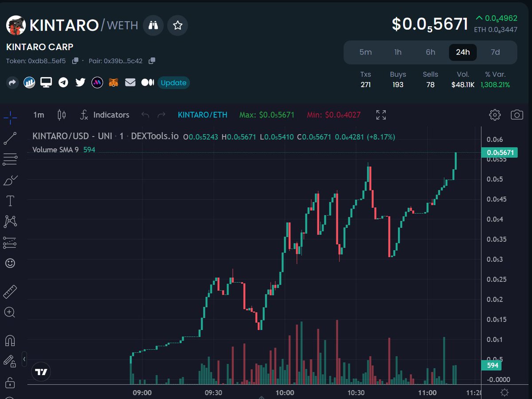Screen dimensions: 532x399
Task: Select the pattern drawing tool
Action: 10,221
